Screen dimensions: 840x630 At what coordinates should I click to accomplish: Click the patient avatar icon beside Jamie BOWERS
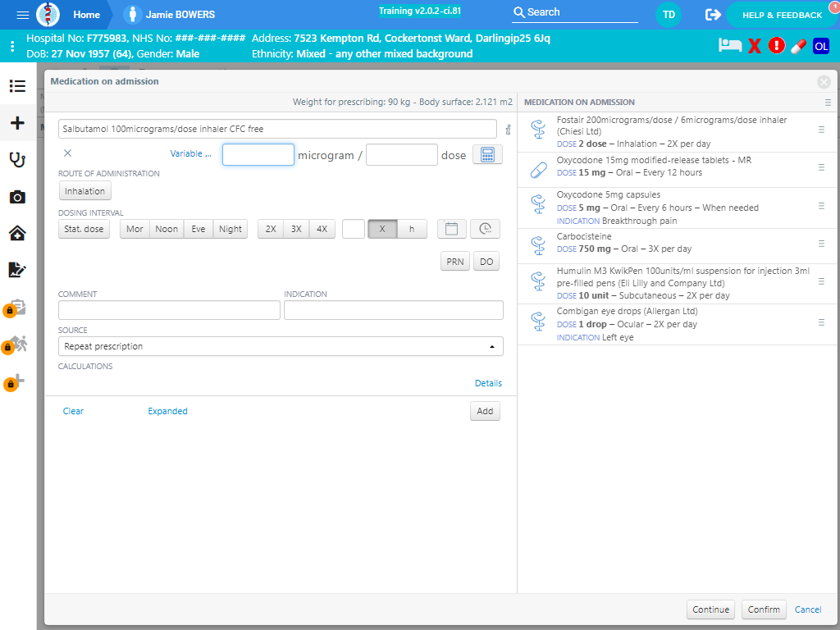pos(132,15)
